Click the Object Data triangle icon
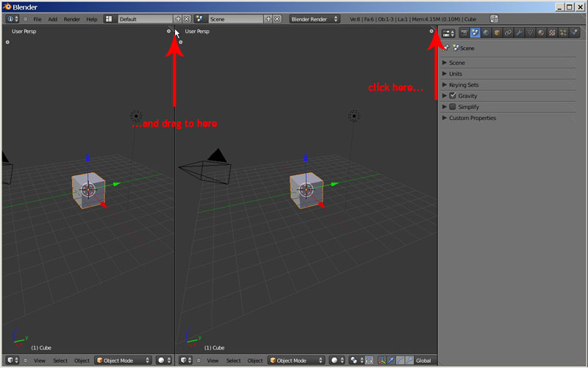588x368 pixels. pos(530,33)
